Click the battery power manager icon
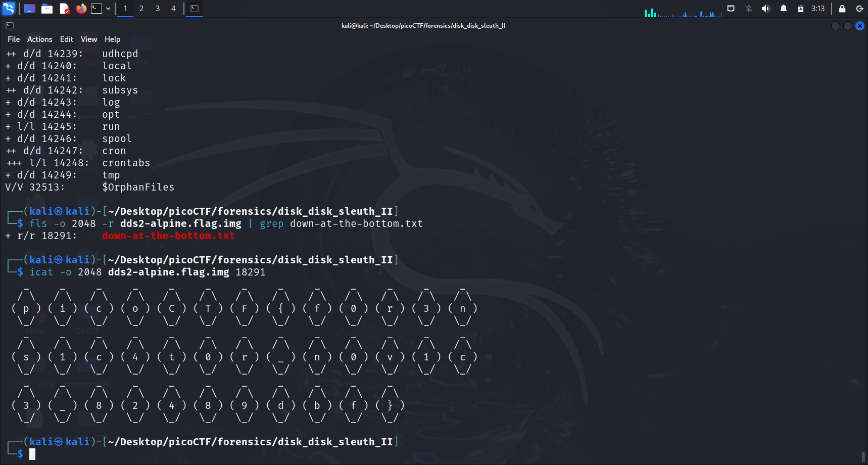This screenshot has height=465, width=868. point(800,9)
